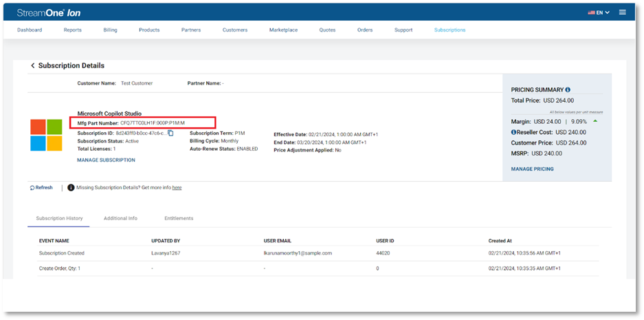The image size is (644, 320).
Task: Go to Marketplace in the navigation
Action: tap(283, 30)
